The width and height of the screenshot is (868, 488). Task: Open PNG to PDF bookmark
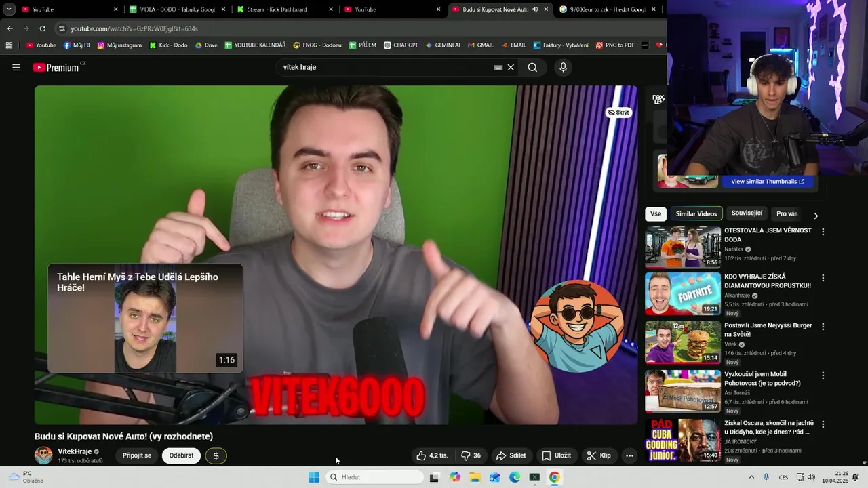click(614, 45)
